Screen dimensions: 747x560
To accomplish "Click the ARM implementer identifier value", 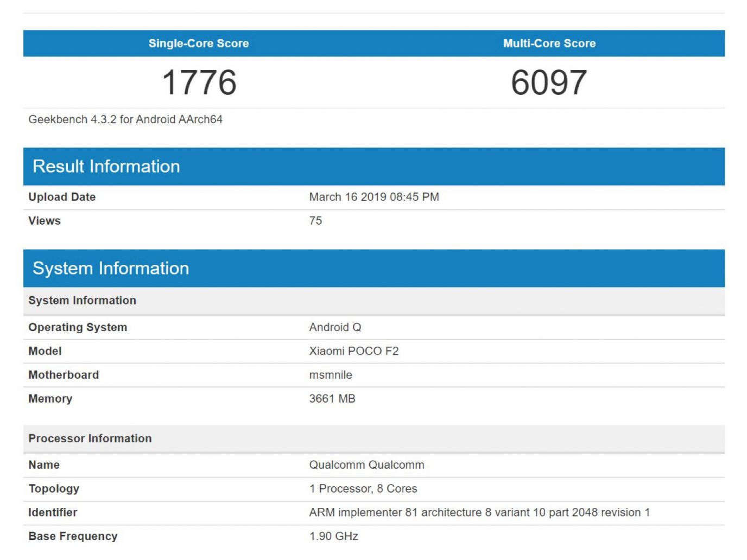I will point(479,513).
